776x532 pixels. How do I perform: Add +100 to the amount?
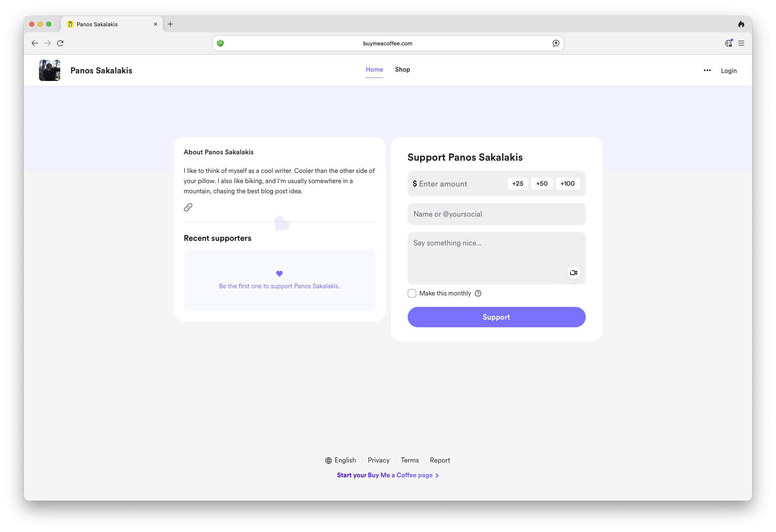[567, 184]
